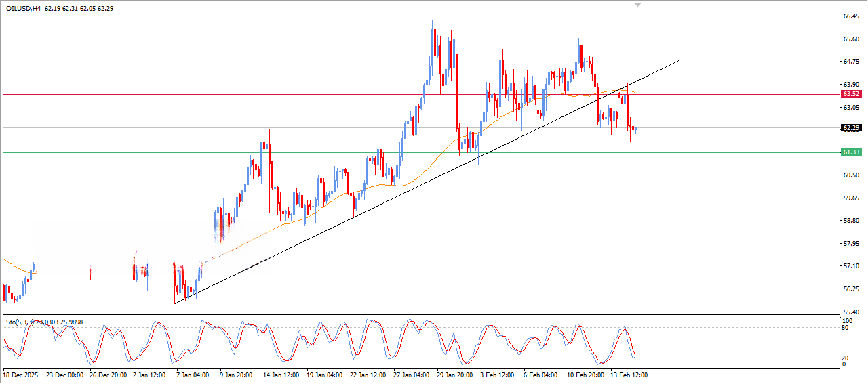Click the green 61.33 price label
Screen dimensions: 868x384
pos(850,152)
